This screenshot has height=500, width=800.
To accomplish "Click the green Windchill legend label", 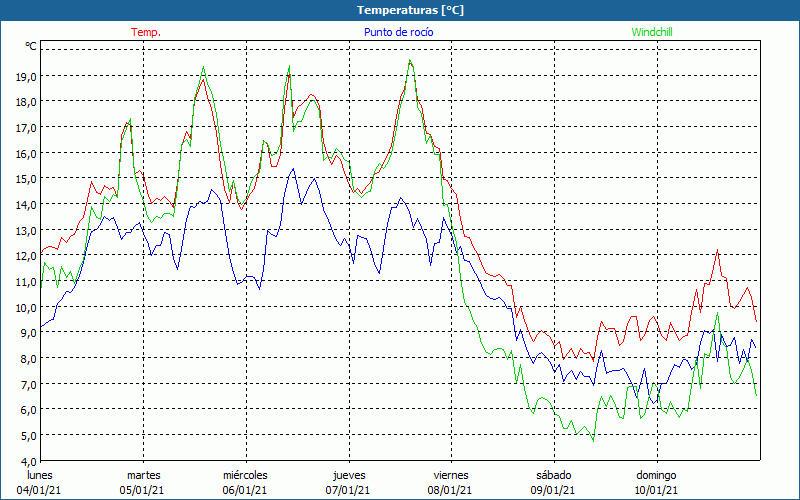I will tap(652, 32).
